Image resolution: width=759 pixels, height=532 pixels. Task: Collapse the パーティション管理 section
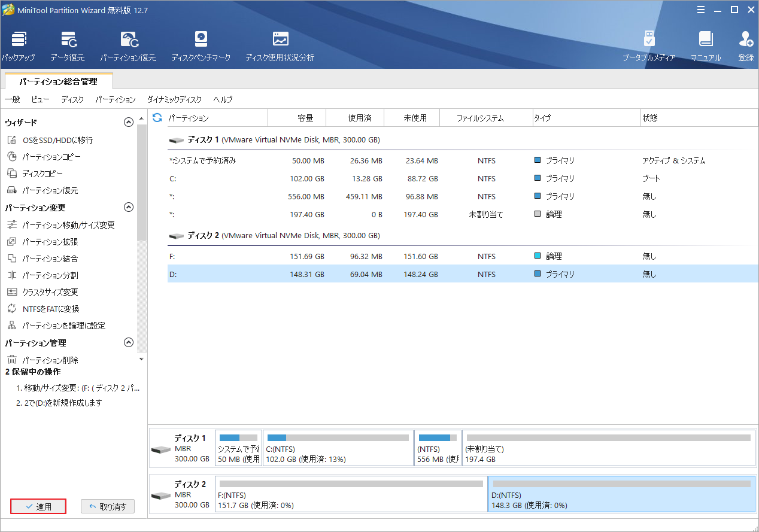(128, 342)
